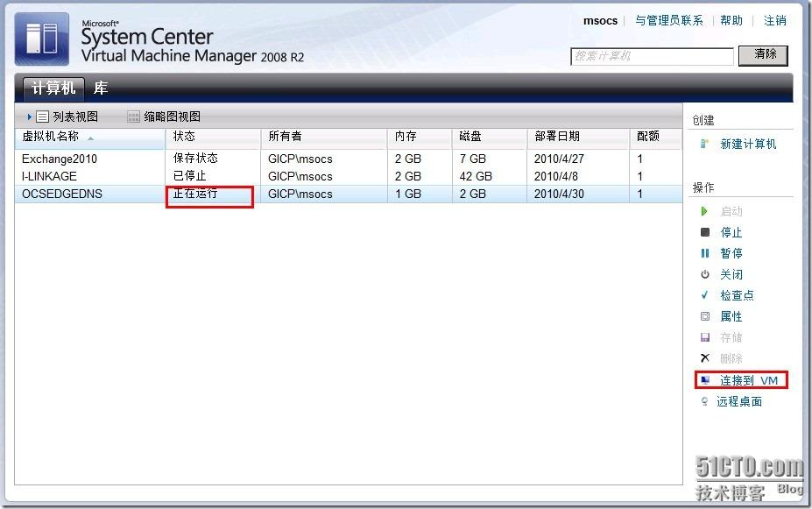This screenshot has height=509, width=812.
Task: Sort by 内存 column header
Action: (x=420, y=137)
